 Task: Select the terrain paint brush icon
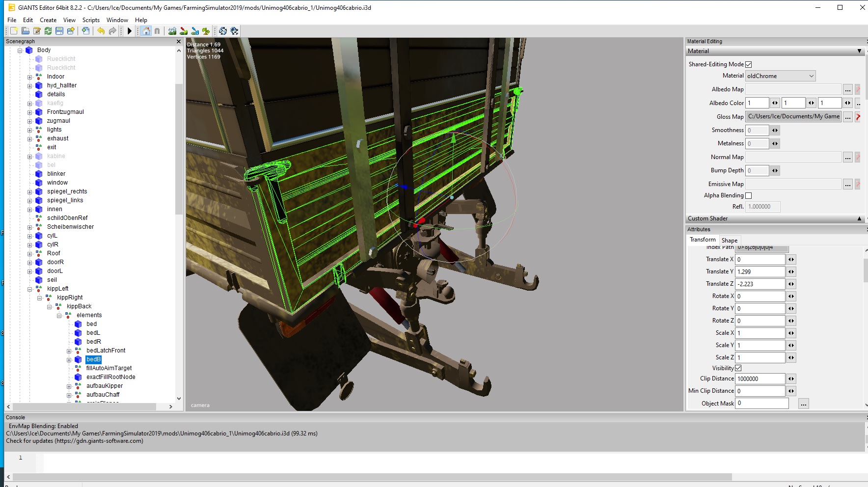pos(184,31)
